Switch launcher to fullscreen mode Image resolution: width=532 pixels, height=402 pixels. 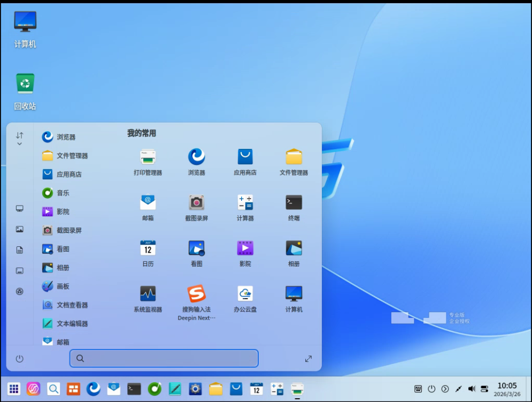[309, 359]
